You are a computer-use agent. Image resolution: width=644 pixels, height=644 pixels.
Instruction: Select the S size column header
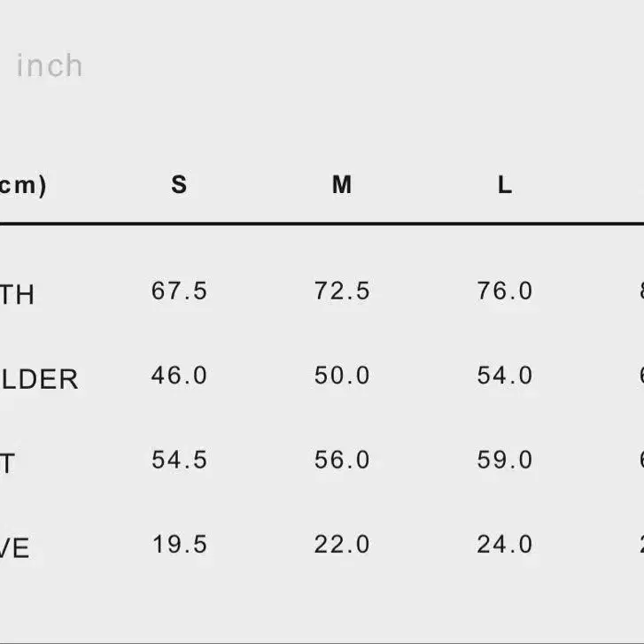point(179,184)
